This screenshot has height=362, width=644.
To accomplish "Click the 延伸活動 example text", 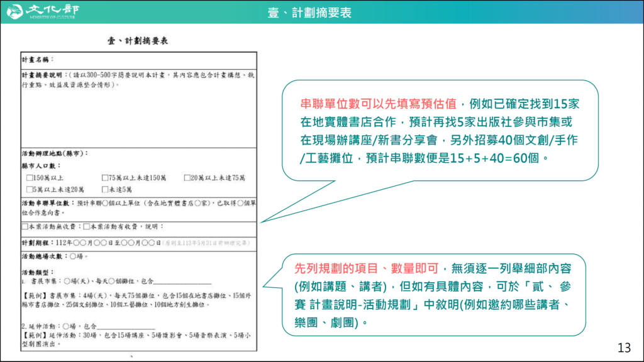I will (136, 339).
